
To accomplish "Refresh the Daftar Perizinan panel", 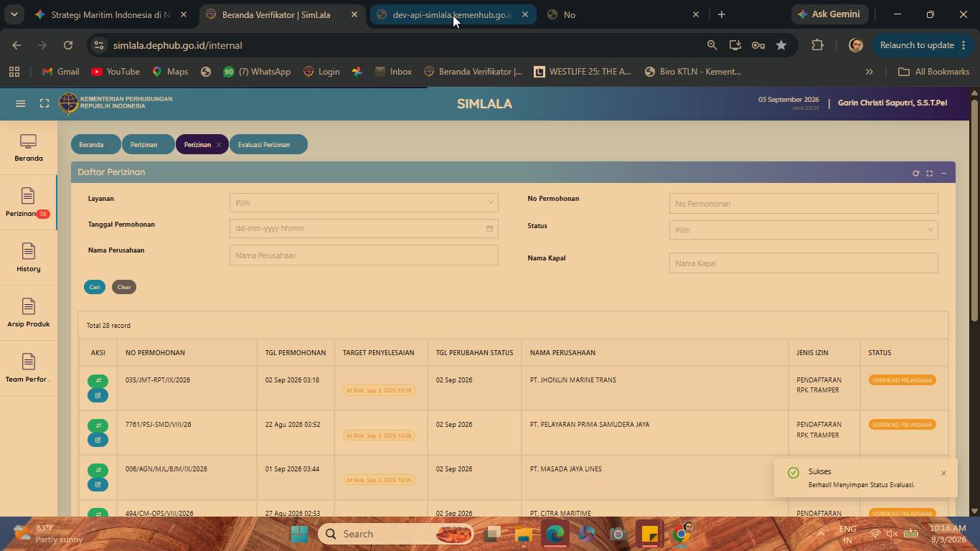I will [x=915, y=173].
